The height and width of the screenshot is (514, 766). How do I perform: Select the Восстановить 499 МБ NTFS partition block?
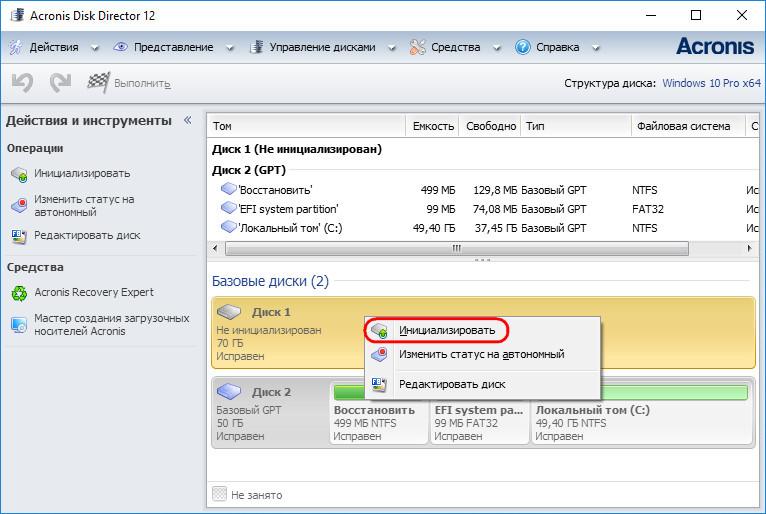click(379, 414)
